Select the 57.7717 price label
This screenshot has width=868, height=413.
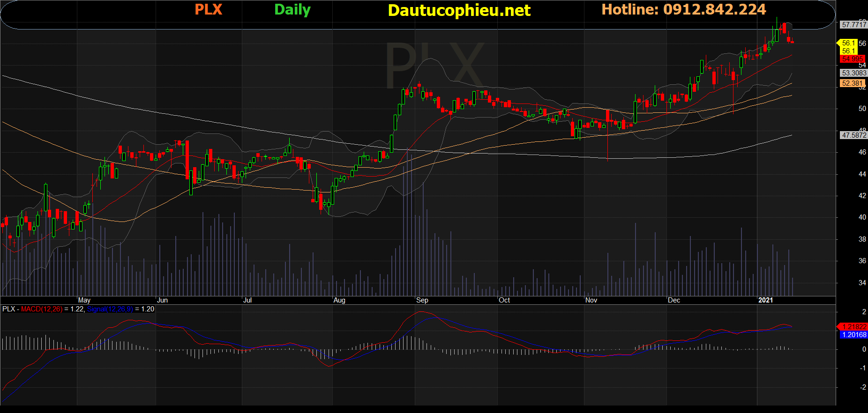853,24
